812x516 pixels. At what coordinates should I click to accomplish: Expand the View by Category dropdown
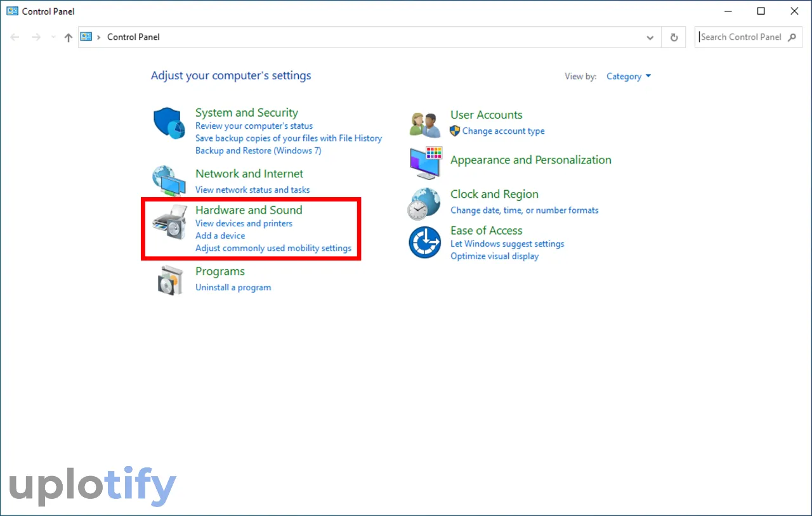pos(628,76)
